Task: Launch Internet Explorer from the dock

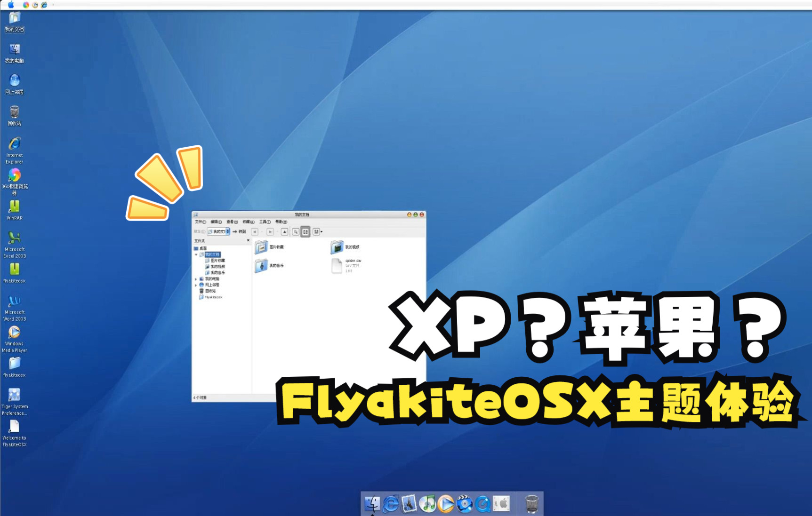Action: 390,504
